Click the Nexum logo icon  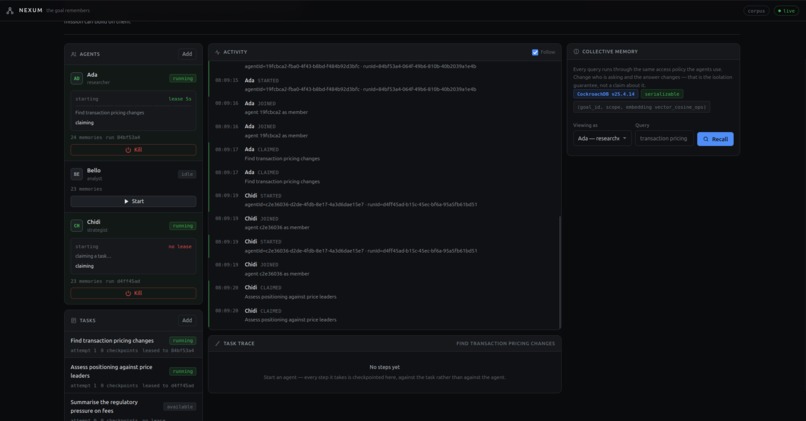coord(10,10)
